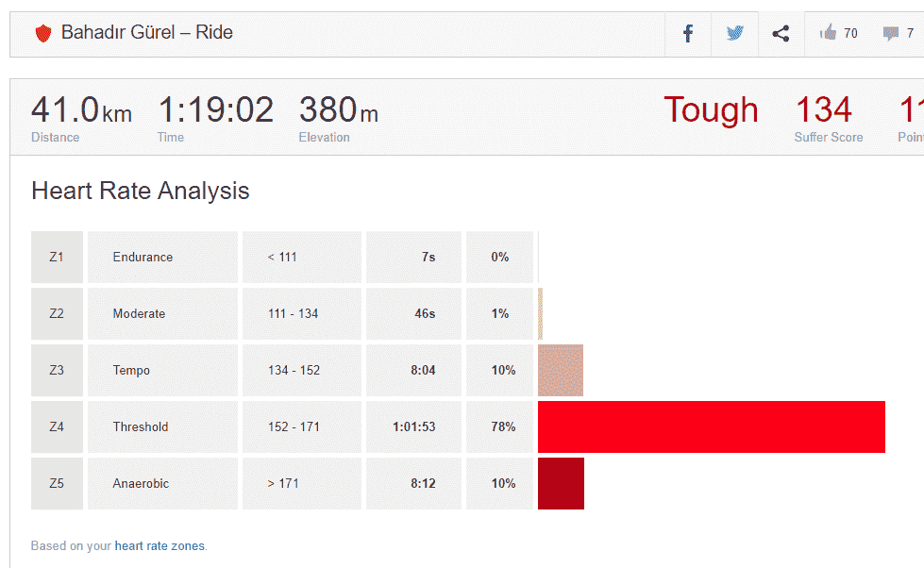Click the 1:19:02 time stat
This screenshot has height=568, width=924.
[x=215, y=110]
